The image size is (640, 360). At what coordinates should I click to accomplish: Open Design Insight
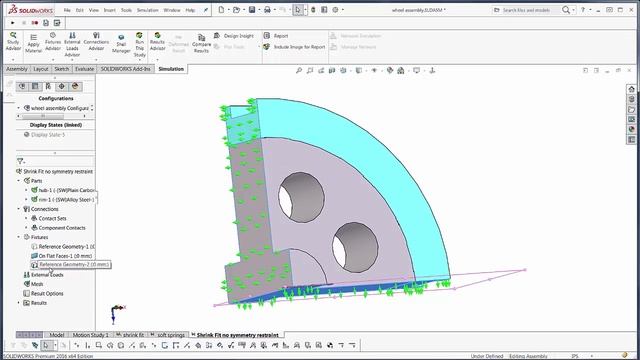(x=234, y=36)
